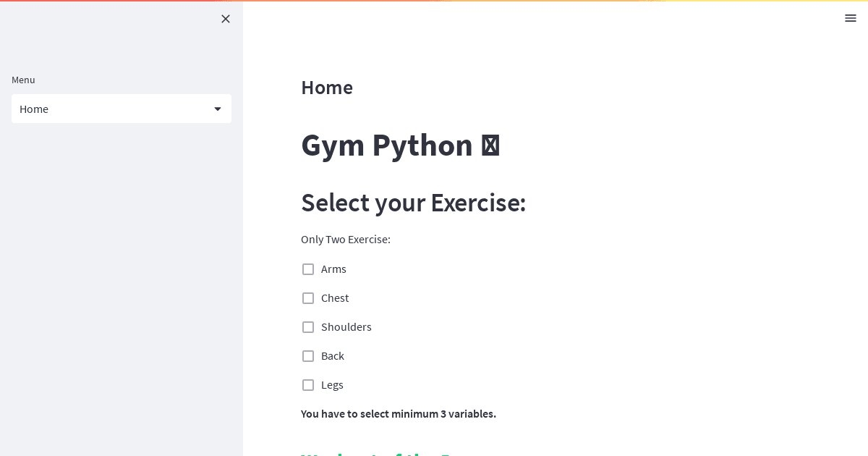Click the Menu label in the sidebar
This screenshot has width=868, height=456.
click(23, 80)
